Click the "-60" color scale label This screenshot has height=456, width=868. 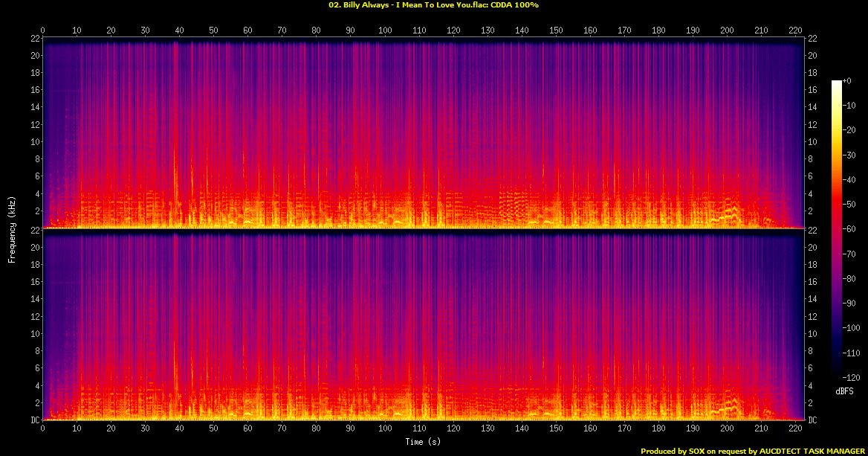[849, 229]
